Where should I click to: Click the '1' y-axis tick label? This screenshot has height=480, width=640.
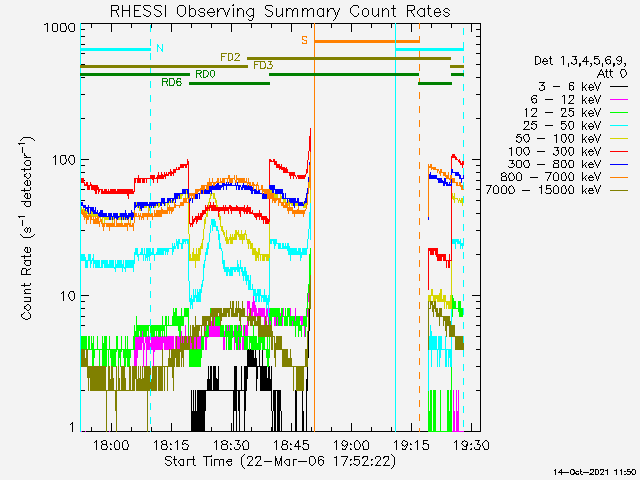[73, 427]
